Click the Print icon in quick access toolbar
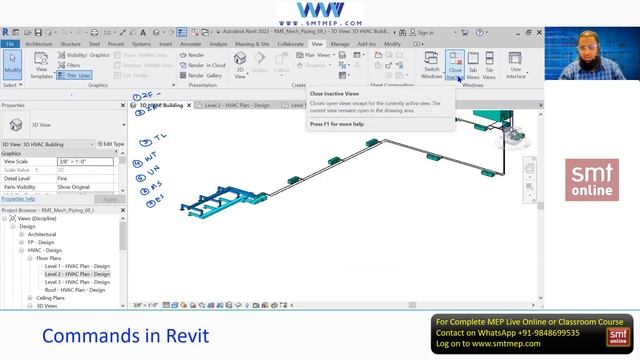The height and width of the screenshot is (360, 640). pyautogui.click(x=94, y=33)
